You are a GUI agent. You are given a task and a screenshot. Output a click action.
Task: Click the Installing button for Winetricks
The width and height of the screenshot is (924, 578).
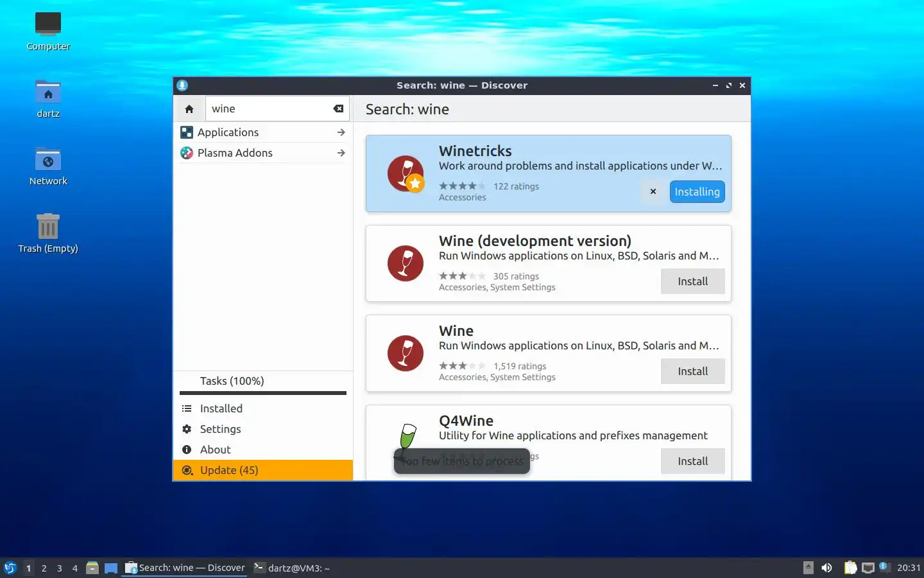(x=697, y=191)
